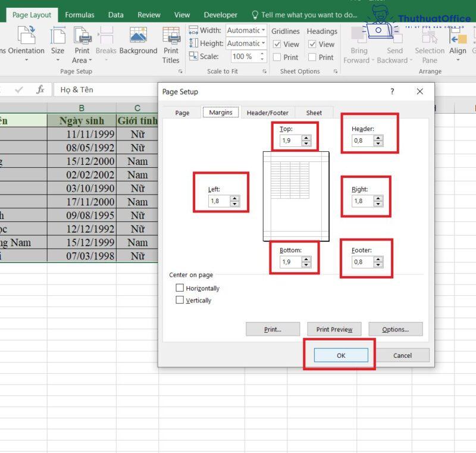
Task: Check the Vertically center on page option
Action: point(180,300)
